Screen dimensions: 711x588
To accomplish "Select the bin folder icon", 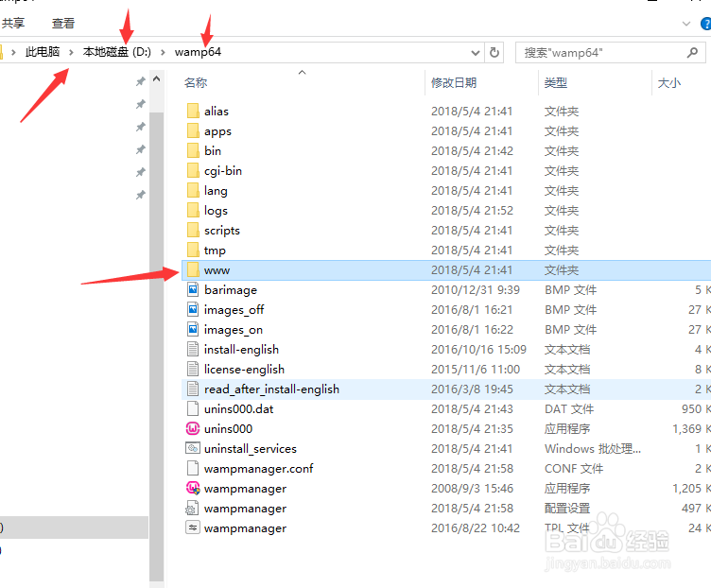I will coord(193,150).
